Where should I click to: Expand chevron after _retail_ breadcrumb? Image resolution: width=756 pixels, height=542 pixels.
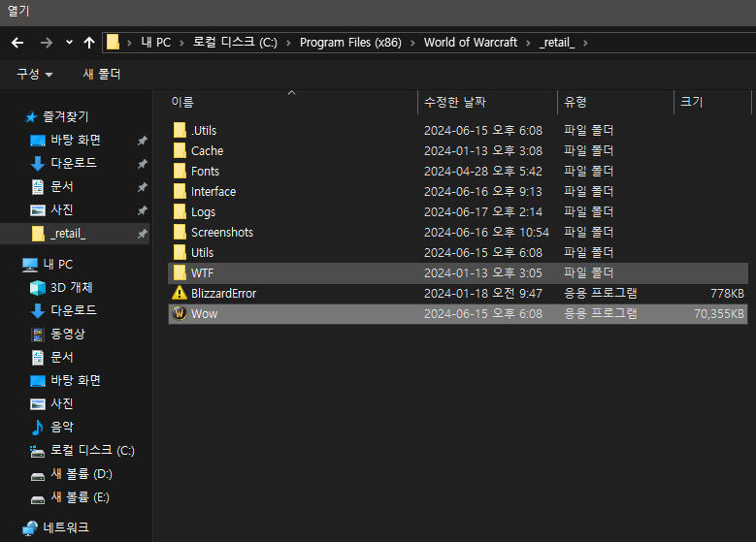tap(585, 43)
